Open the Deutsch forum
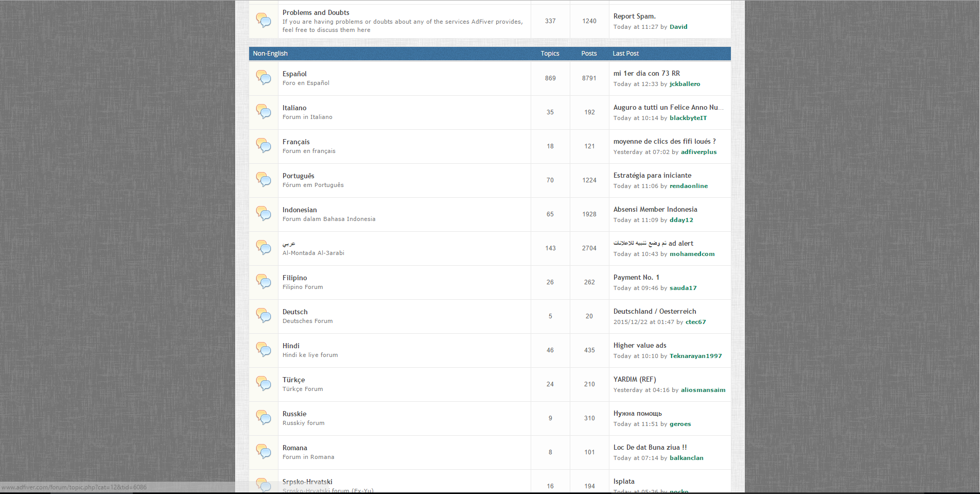Viewport: 980px width, 494px height. [x=295, y=312]
